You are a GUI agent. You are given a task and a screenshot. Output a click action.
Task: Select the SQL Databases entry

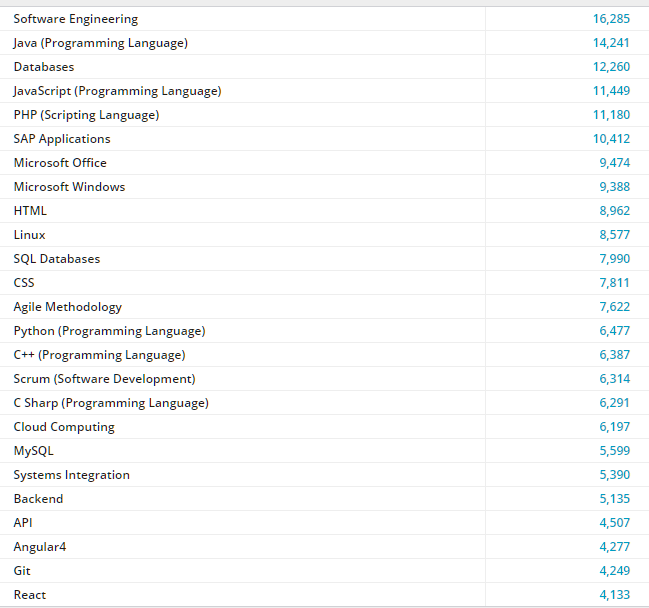(57, 259)
